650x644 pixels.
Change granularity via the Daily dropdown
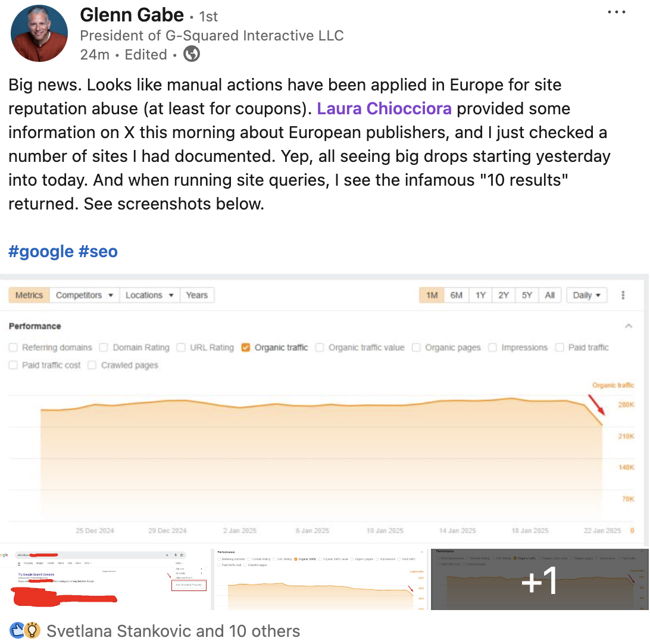pos(586,295)
